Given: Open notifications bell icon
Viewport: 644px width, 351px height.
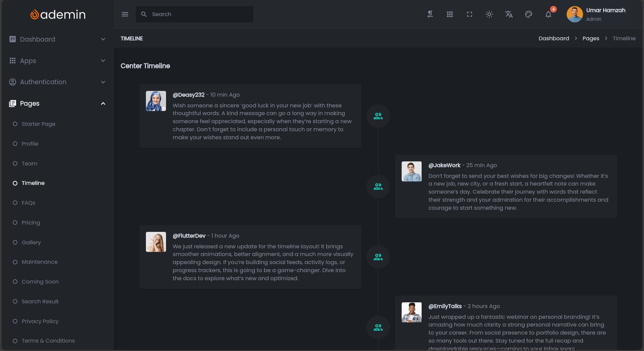Looking at the screenshot, I should 548,14.
